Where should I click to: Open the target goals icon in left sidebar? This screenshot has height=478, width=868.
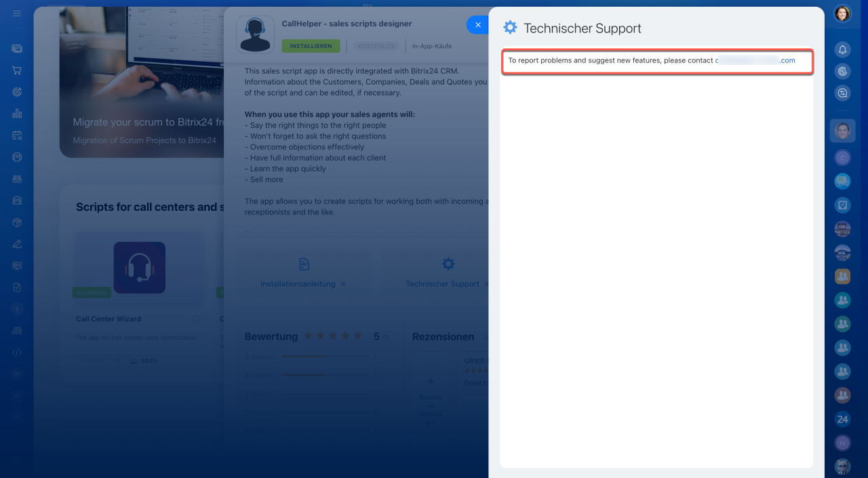click(x=17, y=92)
